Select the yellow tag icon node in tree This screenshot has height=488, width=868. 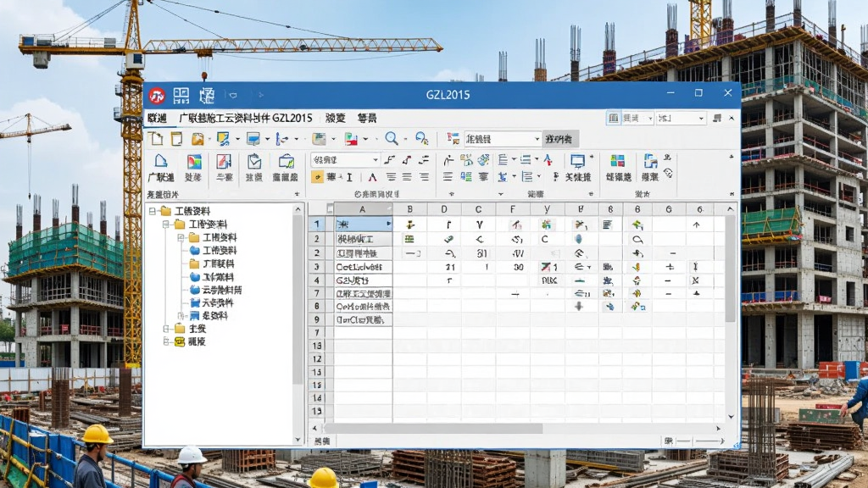pos(180,342)
